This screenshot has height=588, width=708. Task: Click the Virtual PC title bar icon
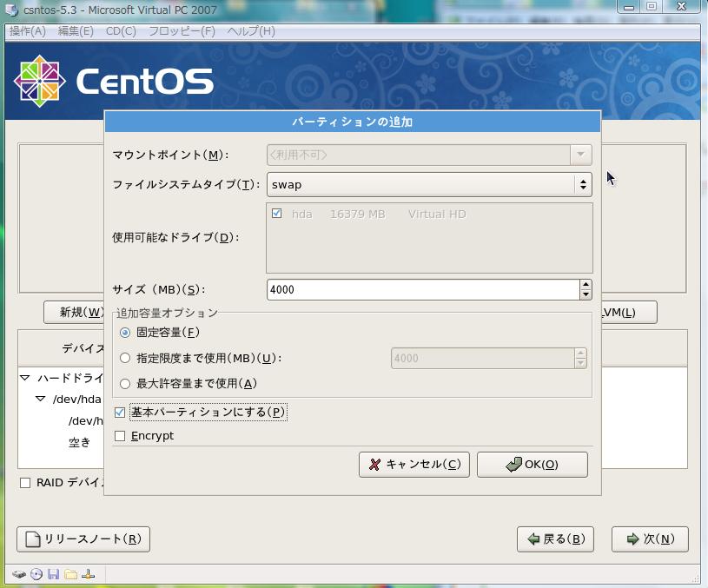click(x=11, y=10)
